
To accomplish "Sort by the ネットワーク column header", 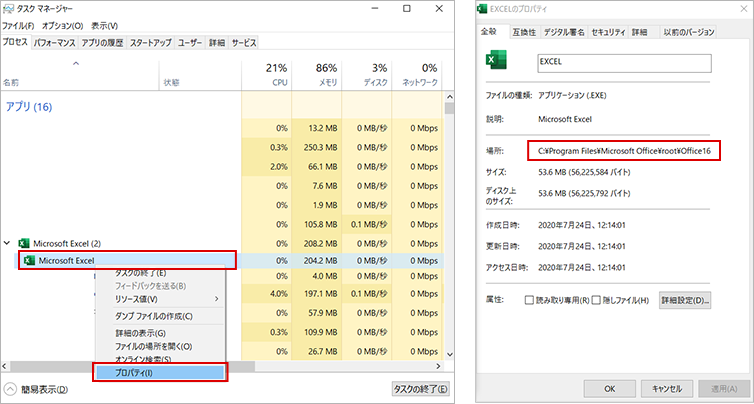I will coord(416,75).
